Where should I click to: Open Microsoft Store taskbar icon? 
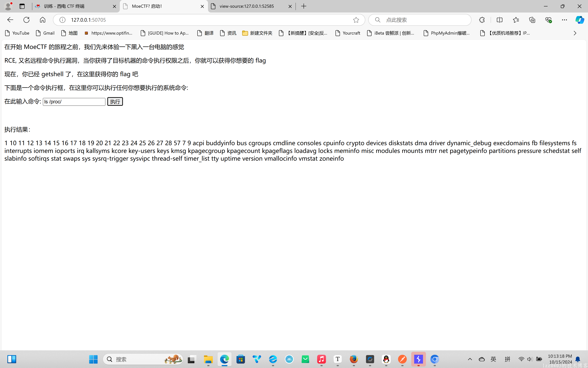[x=241, y=359]
